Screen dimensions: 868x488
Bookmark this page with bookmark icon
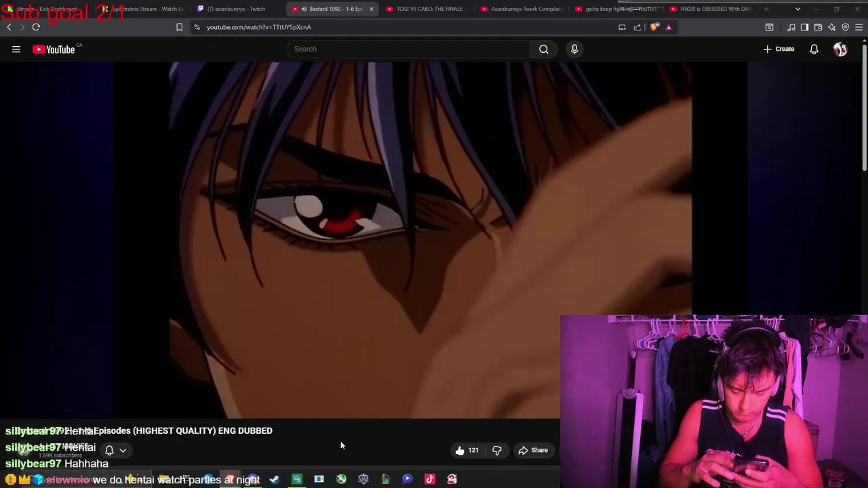pyautogui.click(x=179, y=27)
